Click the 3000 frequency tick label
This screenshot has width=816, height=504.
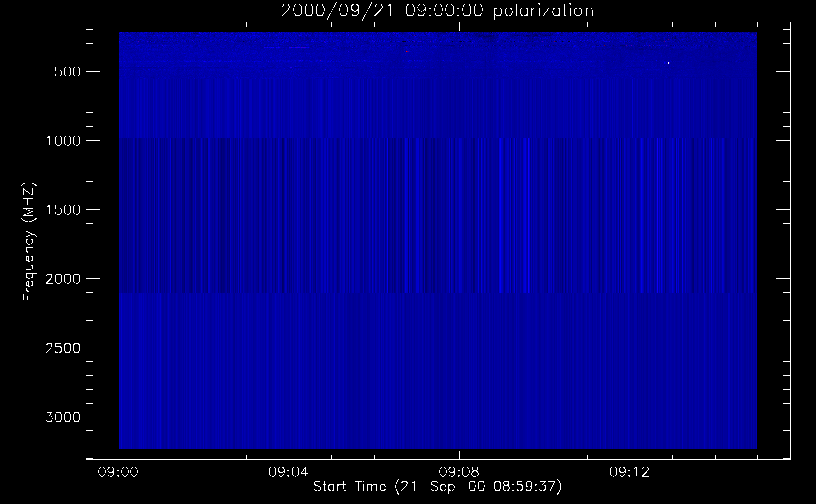63,417
